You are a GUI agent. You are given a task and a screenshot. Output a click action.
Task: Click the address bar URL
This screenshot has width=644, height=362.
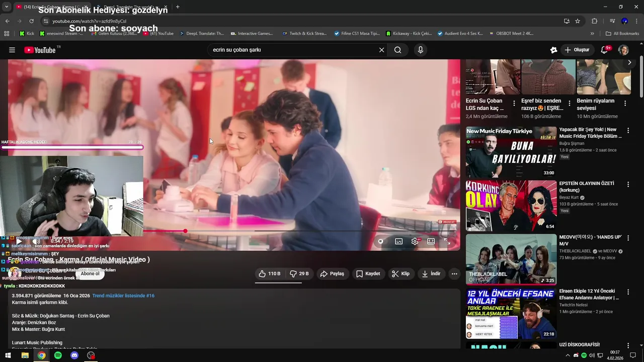pyautogui.click(x=90, y=21)
